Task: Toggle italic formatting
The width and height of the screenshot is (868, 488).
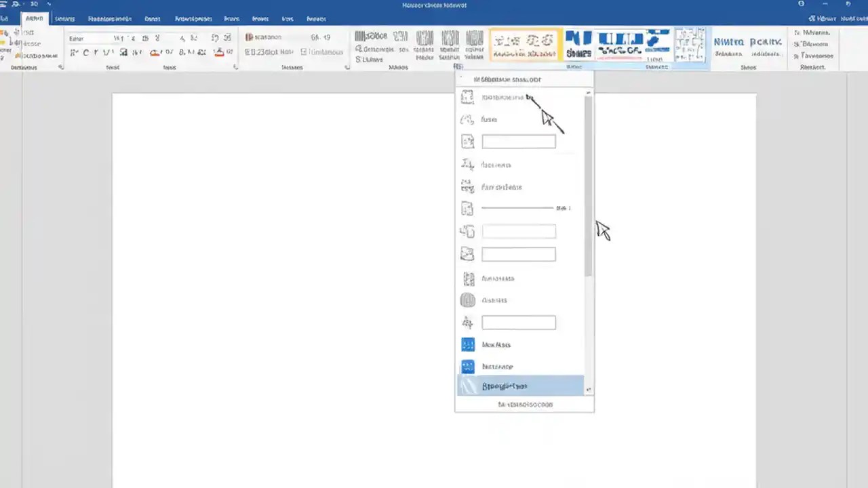Action: [x=85, y=52]
